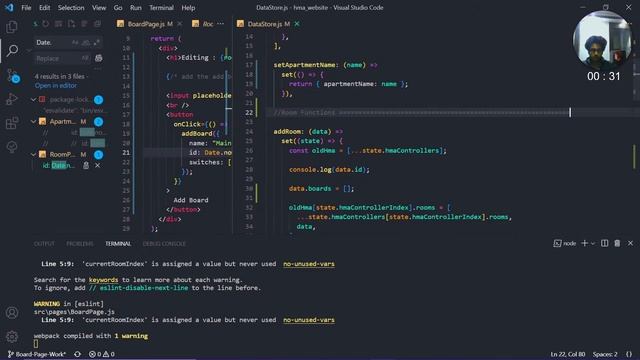Create a new terminal with plus icon
Viewport: 640px width, 360px height.
coord(584,243)
